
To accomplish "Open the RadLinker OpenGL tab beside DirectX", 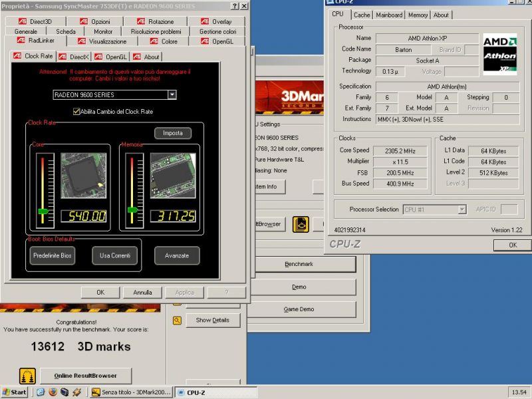I will [111, 57].
